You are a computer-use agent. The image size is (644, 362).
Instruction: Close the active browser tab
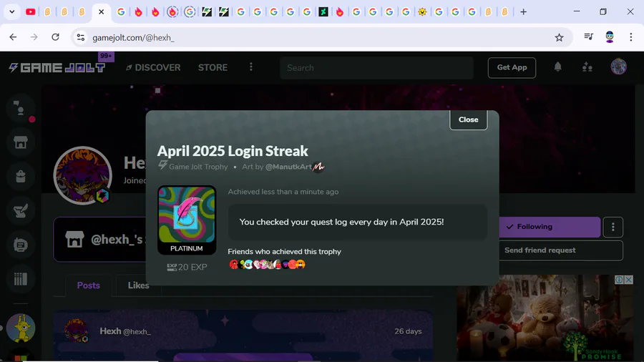(101, 12)
